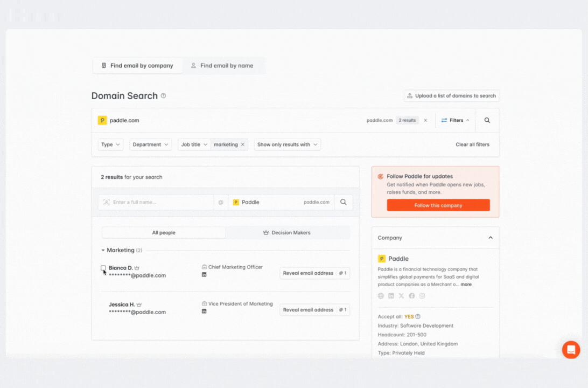Click the Paddle logo in domain search field
This screenshot has height=388, width=588.
[102, 121]
